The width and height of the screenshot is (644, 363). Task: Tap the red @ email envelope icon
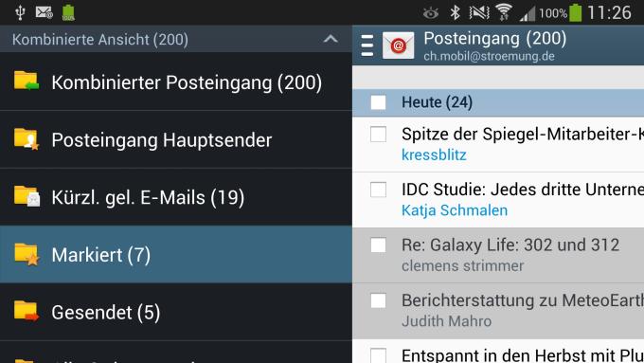tap(398, 45)
